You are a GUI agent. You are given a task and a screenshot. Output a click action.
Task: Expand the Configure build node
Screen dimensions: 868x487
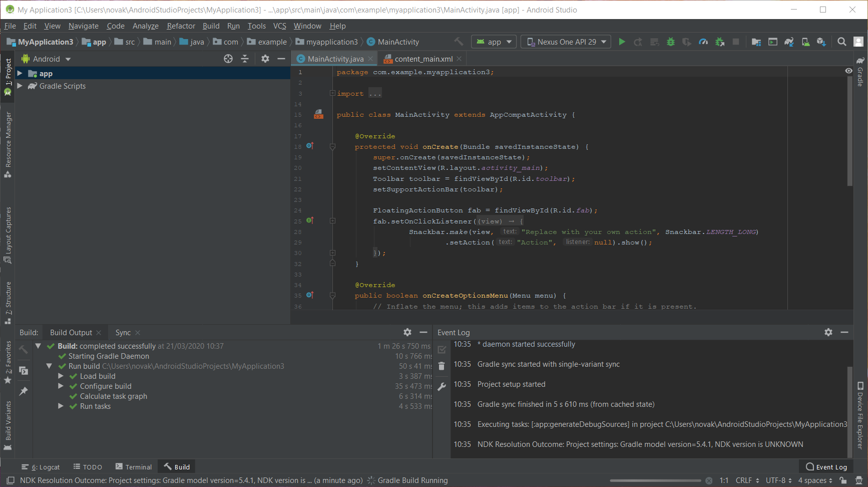pos(61,386)
